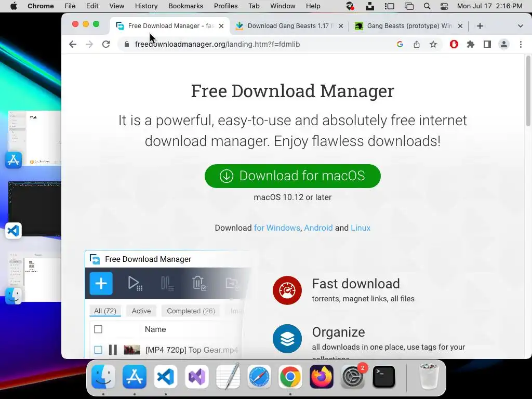
Task: Open Spotlight search in menu bar
Action: (x=427, y=6)
